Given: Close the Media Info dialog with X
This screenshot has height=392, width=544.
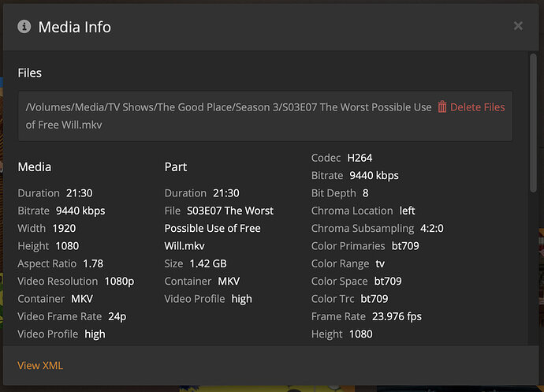Looking at the screenshot, I should pos(518,26).
